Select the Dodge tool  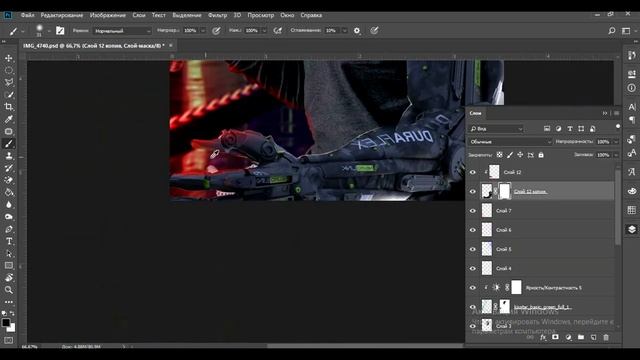point(9,217)
